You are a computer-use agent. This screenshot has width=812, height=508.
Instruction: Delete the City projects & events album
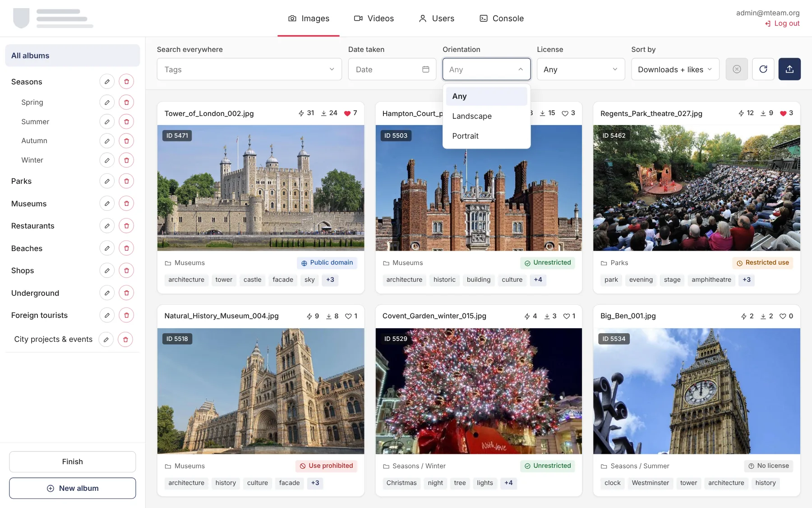pyautogui.click(x=125, y=340)
